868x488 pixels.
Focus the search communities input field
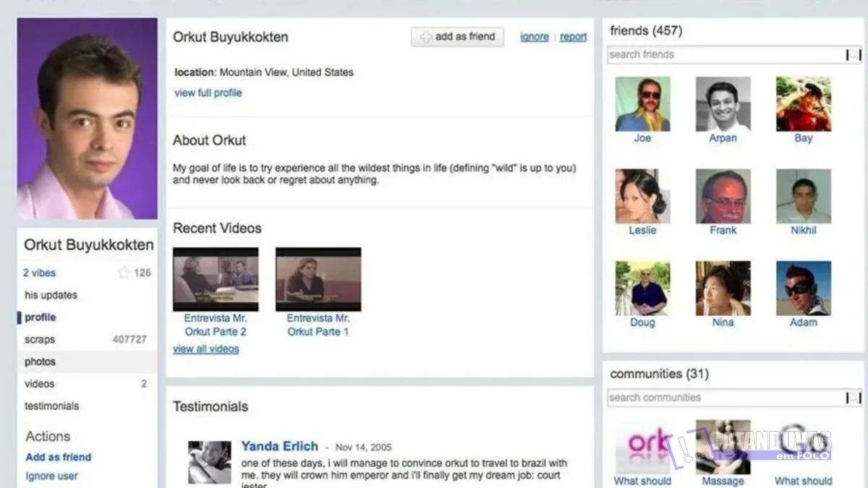(726, 398)
